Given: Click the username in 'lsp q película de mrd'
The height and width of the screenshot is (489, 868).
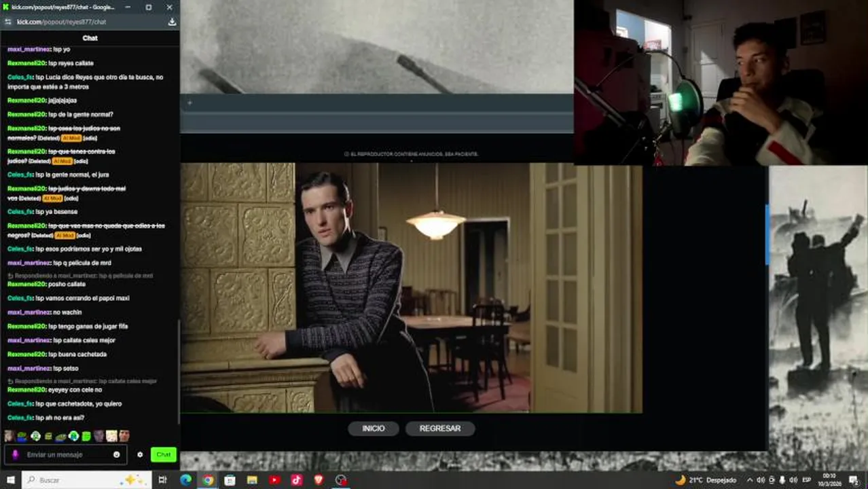Looking at the screenshot, I should coord(29,263).
